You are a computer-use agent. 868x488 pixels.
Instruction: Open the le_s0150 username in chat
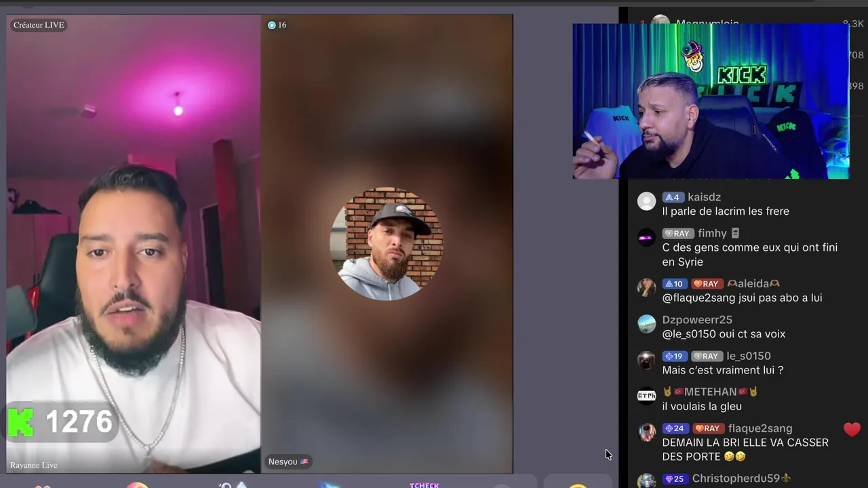click(x=749, y=356)
